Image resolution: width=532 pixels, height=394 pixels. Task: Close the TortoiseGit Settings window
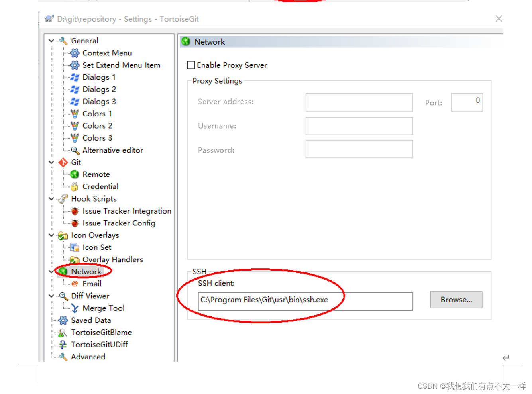point(499,19)
